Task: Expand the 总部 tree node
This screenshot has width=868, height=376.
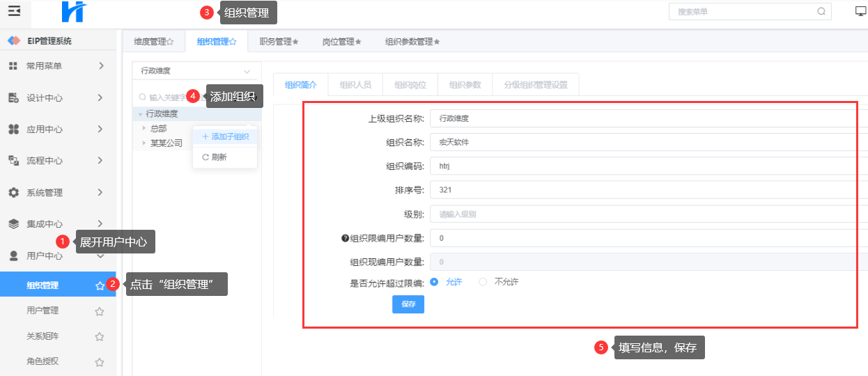Action: tap(144, 128)
